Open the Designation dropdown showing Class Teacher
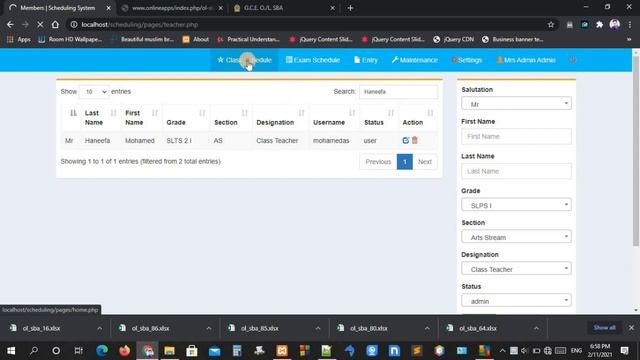Image resolution: width=640 pixels, height=360 pixels. pyautogui.click(x=516, y=269)
